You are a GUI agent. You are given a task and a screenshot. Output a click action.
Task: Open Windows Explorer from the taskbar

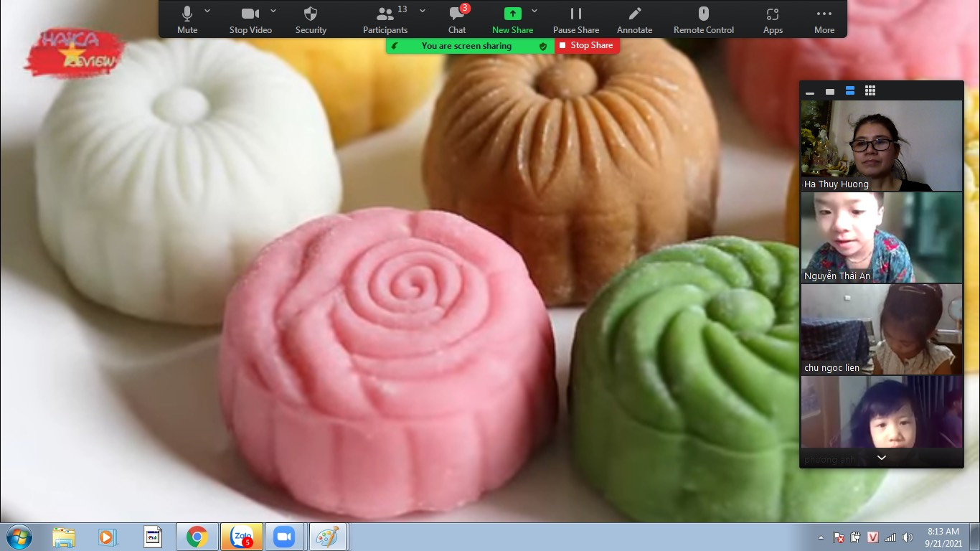[x=63, y=537]
